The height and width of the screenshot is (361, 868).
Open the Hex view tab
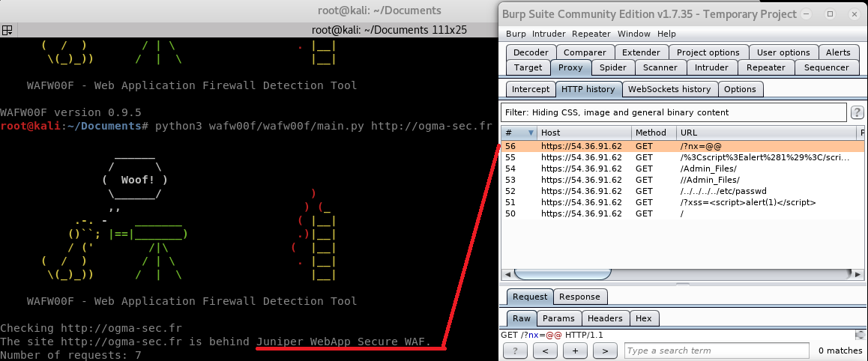pyautogui.click(x=644, y=318)
